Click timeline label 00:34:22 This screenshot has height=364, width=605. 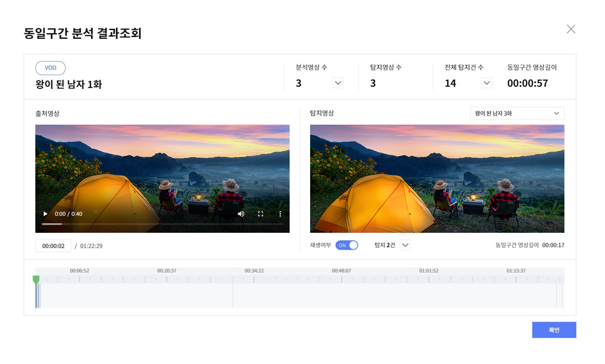[254, 271]
